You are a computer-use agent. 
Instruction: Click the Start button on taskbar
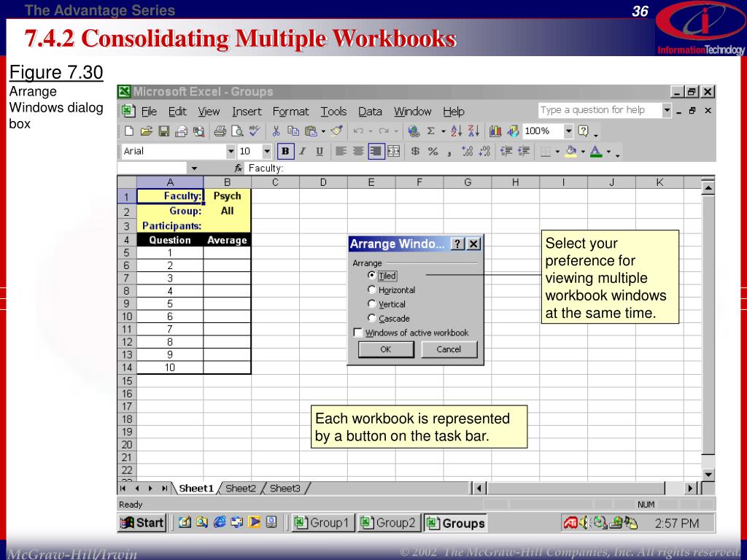click(142, 522)
